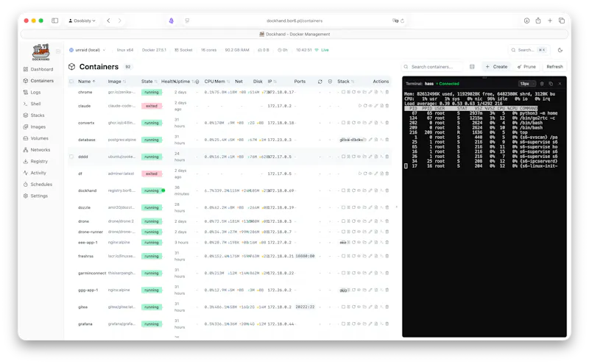Check the select-all containers checkbox
The width and height of the screenshot is (589, 364).
(x=71, y=82)
